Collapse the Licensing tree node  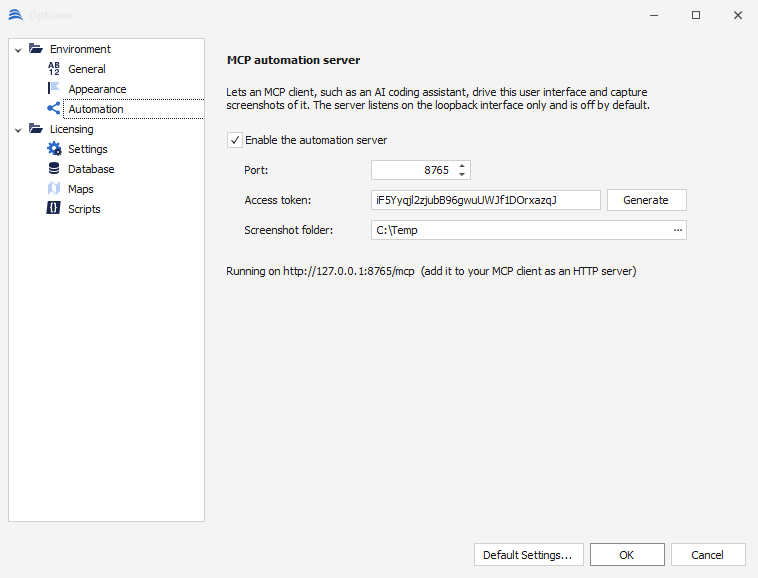pyautogui.click(x=18, y=130)
